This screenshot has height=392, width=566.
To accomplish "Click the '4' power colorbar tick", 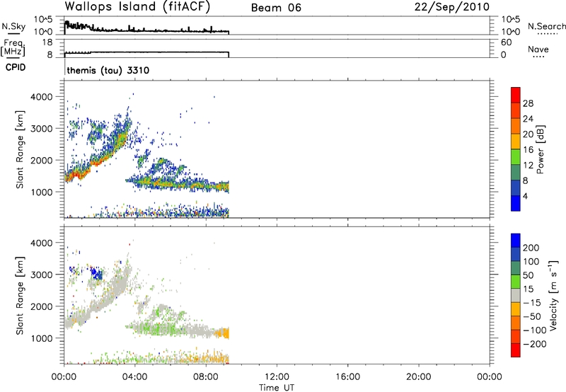I will [526, 196].
